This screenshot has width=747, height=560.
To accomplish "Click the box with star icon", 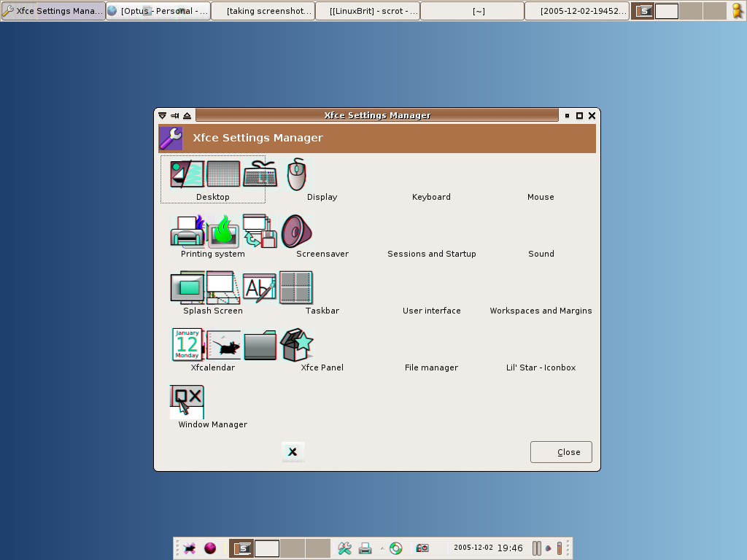I will (x=296, y=345).
